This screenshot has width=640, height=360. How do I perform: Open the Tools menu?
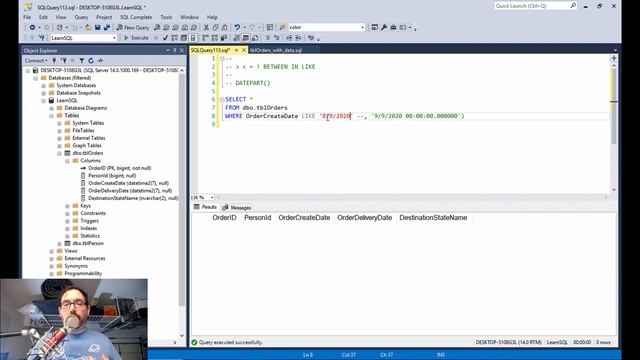pos(166,17)
